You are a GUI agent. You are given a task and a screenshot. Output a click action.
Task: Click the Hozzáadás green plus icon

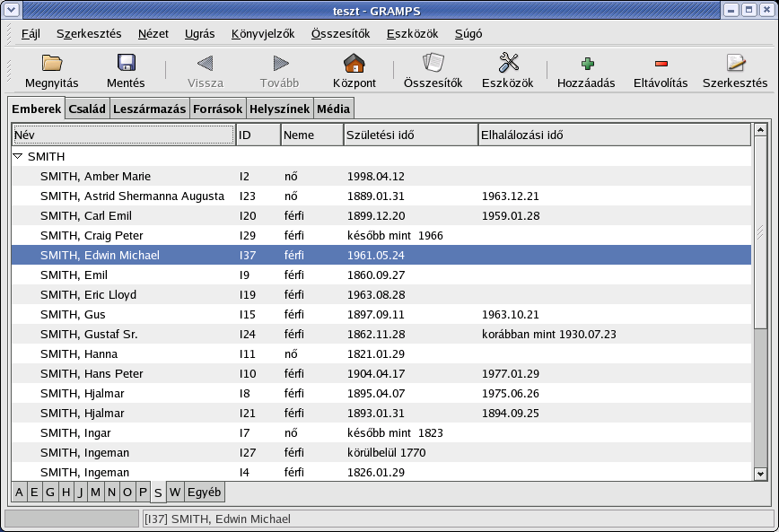(585, 64)
